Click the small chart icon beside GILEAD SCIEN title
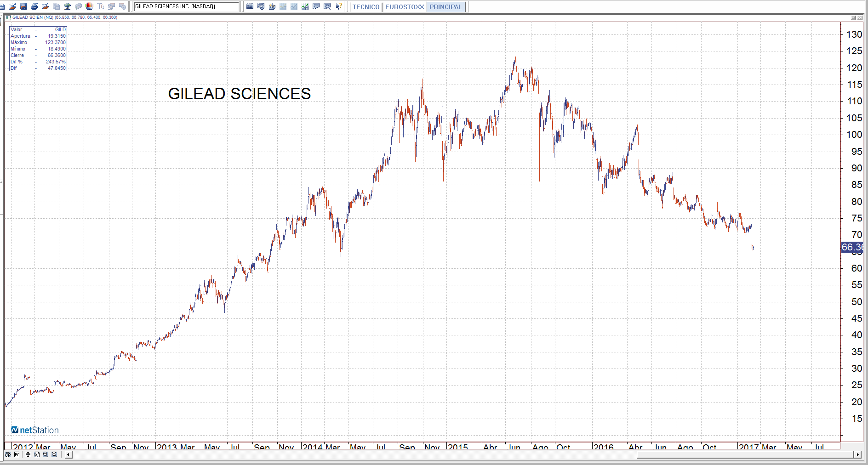 (8, 17)
